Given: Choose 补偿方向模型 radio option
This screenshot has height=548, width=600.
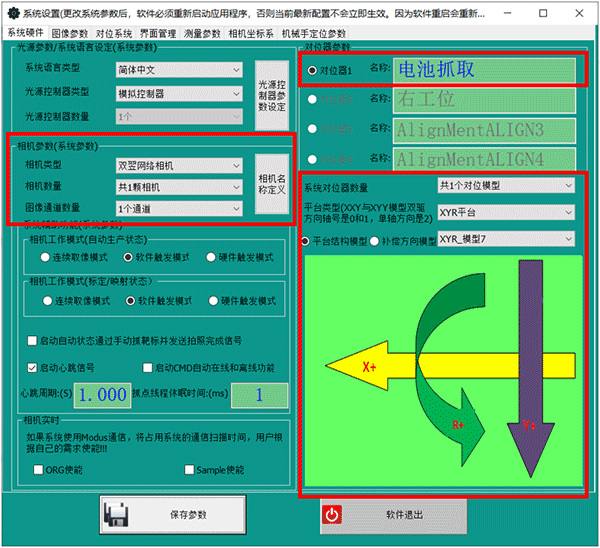Looking at the screenshot, I should tap(376, 241).
